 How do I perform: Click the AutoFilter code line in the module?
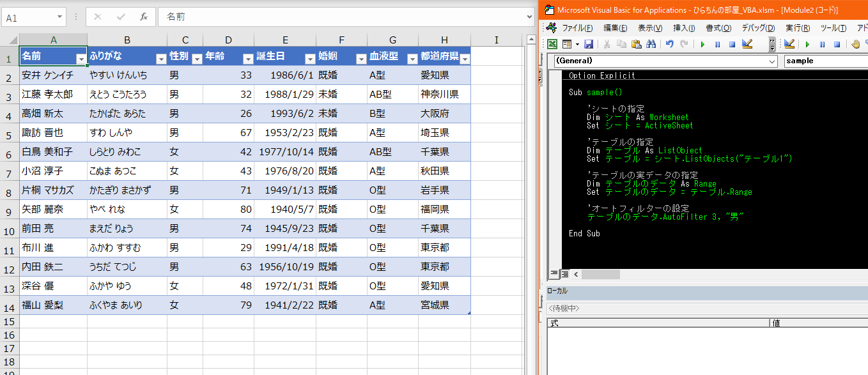(x=666, y=217)
